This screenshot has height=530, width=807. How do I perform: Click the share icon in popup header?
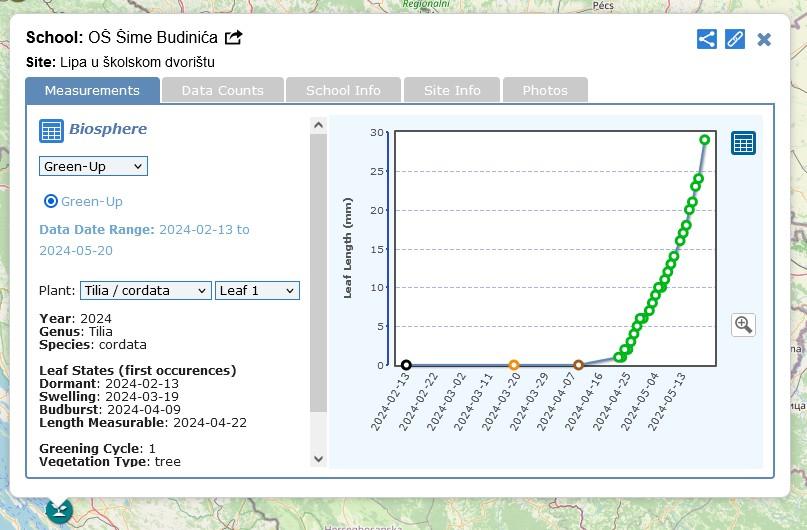click(706, 39)
